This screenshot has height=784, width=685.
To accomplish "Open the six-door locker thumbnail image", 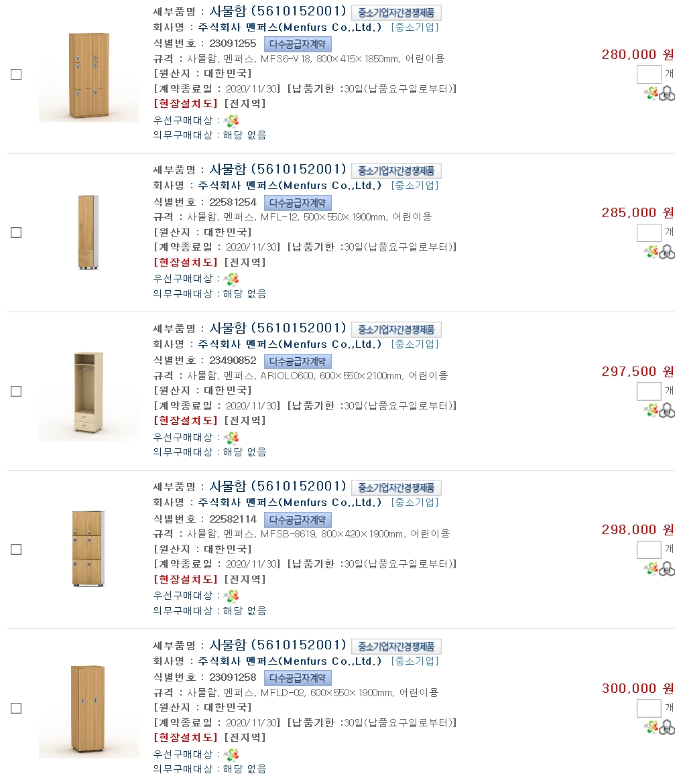I will point(89,74).
